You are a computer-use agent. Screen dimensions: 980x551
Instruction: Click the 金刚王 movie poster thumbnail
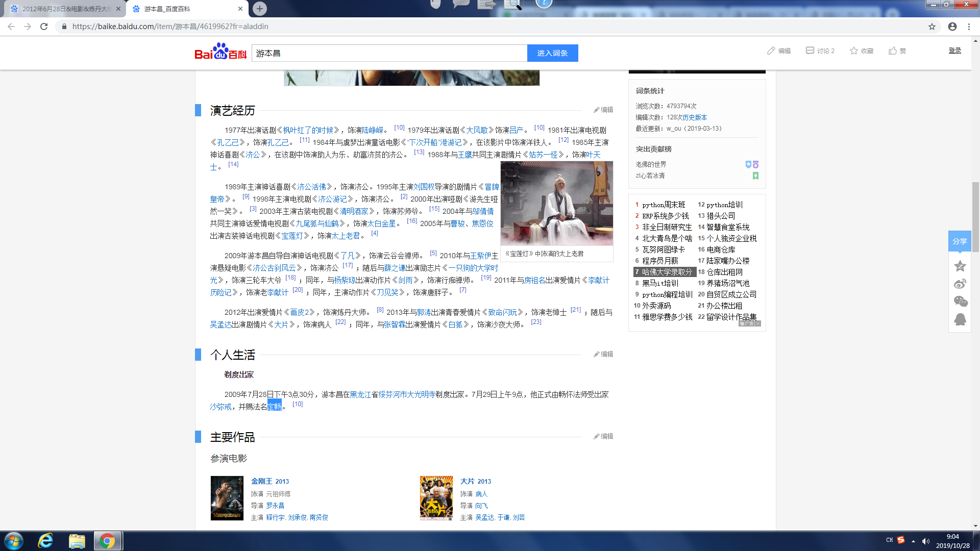(227, 498)
